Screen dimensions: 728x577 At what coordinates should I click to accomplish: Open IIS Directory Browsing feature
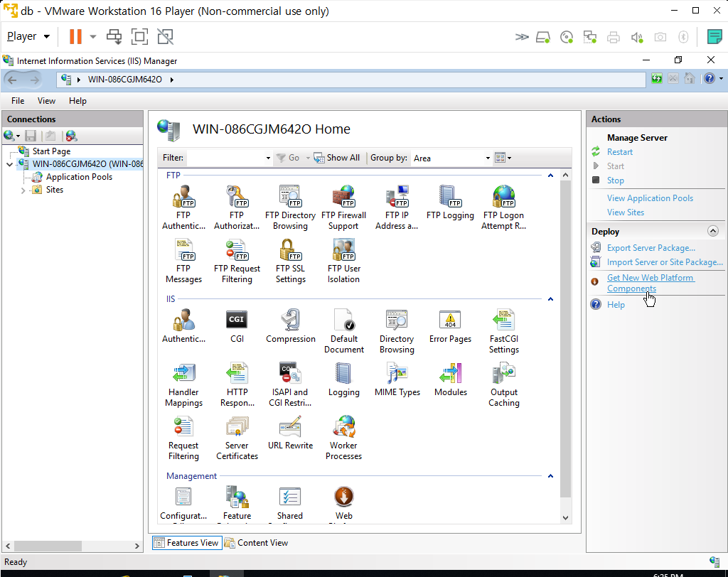[397, 331]
